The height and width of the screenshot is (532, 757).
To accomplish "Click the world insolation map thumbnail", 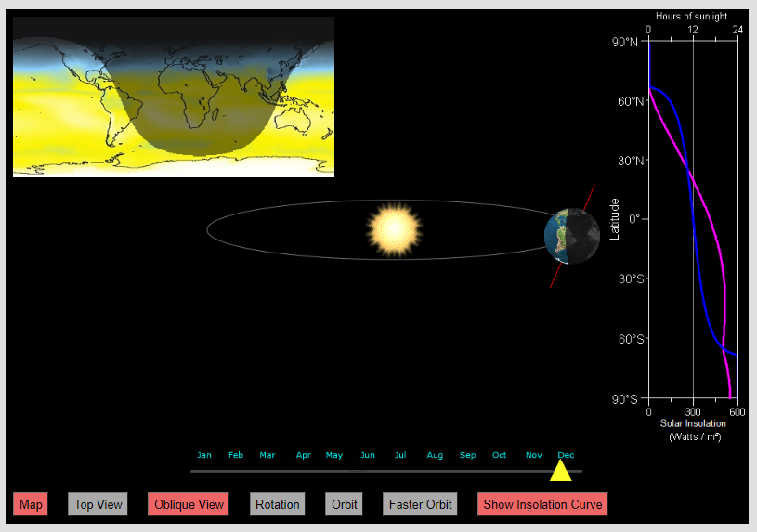I will pos(174,97).
